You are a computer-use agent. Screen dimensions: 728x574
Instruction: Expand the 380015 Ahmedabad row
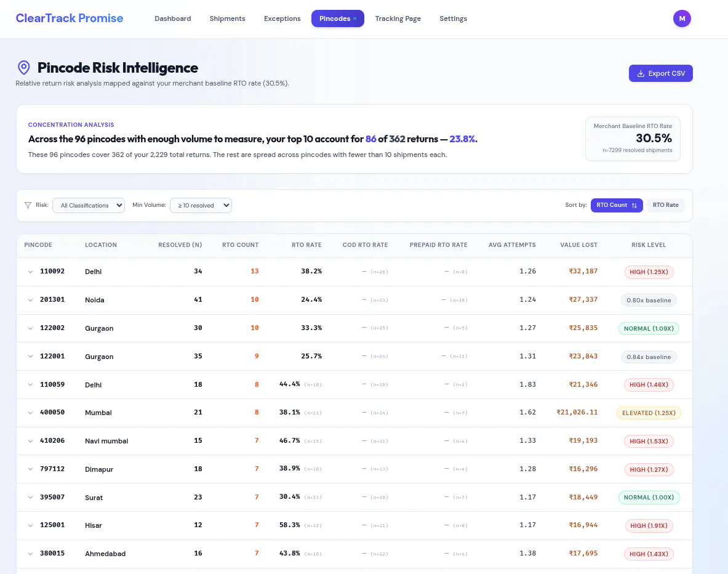point(30,554)
